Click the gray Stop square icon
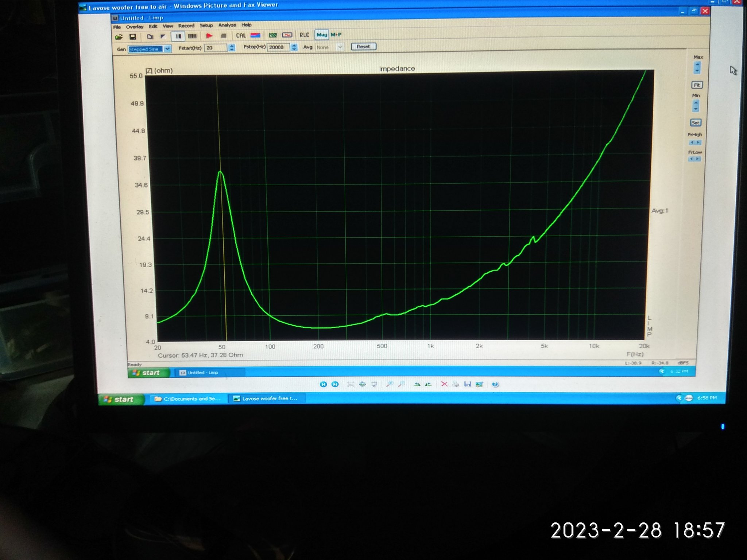This screenshot has width=747, height=560. (224, 35)
